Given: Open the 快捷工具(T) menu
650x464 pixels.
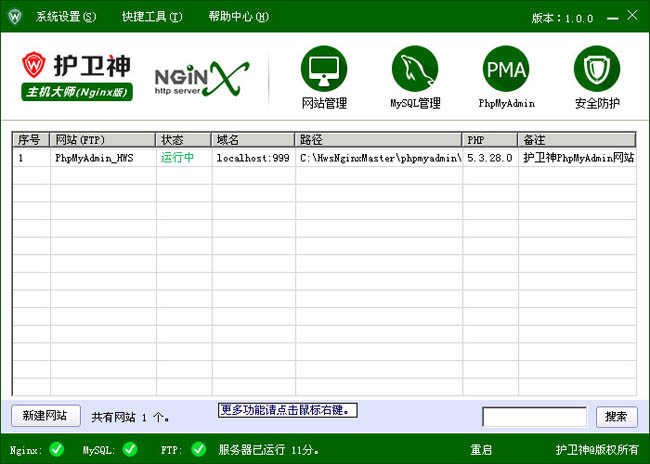Looking at the screenshot, I should click(x=152, y=17).
